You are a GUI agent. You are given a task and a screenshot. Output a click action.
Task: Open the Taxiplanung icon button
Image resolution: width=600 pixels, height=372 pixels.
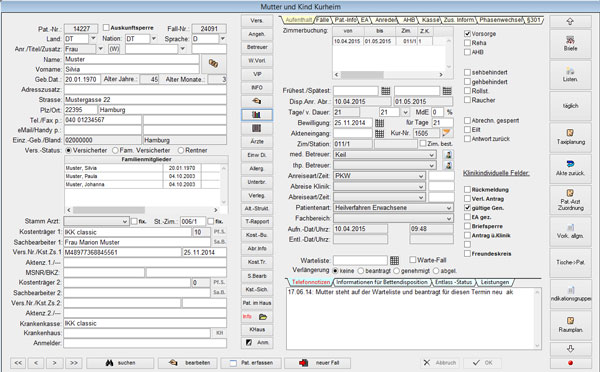coord(570,137)
